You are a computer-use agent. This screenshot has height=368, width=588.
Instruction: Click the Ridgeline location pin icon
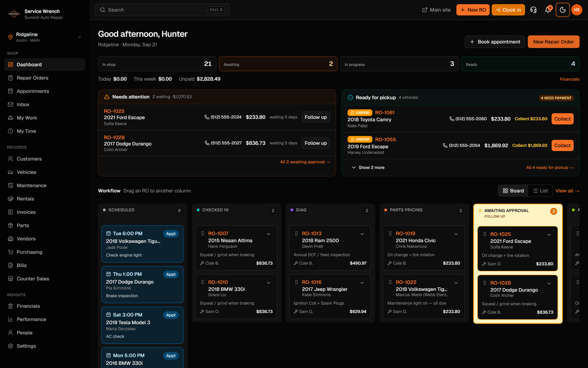(x=10, y=37)
